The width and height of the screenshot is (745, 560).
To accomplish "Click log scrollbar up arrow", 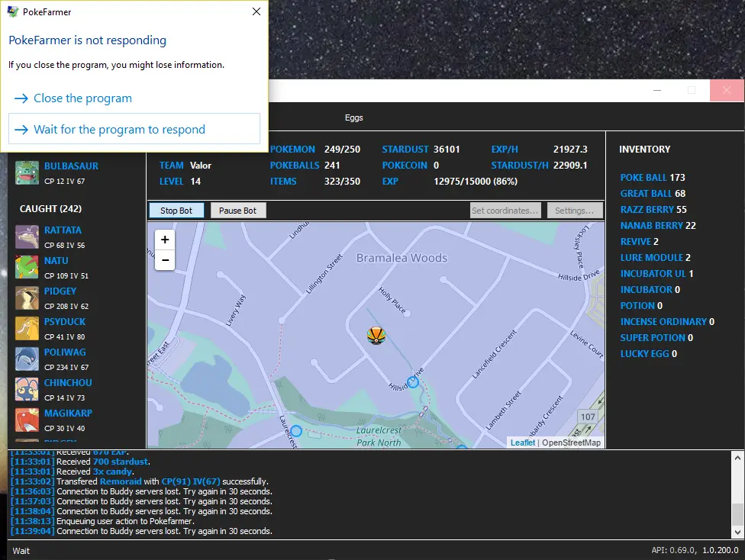I will click(x=737, y=458).
